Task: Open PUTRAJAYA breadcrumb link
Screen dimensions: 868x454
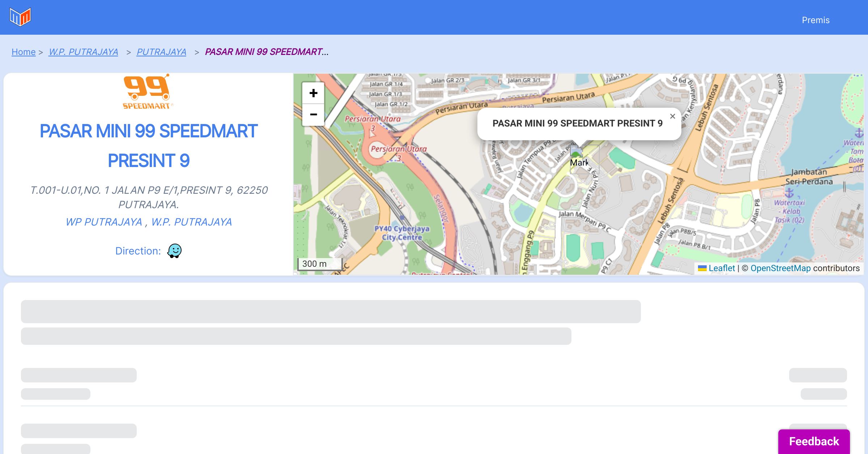Action: coord(161,52)
